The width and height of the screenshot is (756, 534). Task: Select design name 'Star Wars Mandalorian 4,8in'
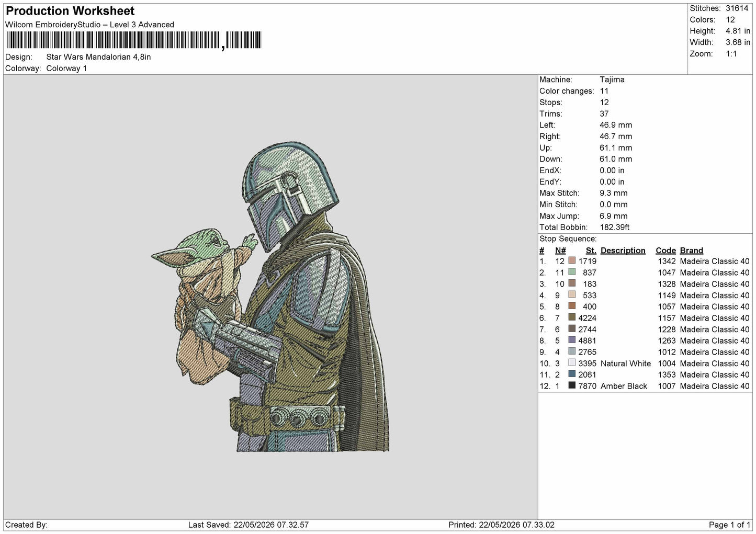point(98,57)
